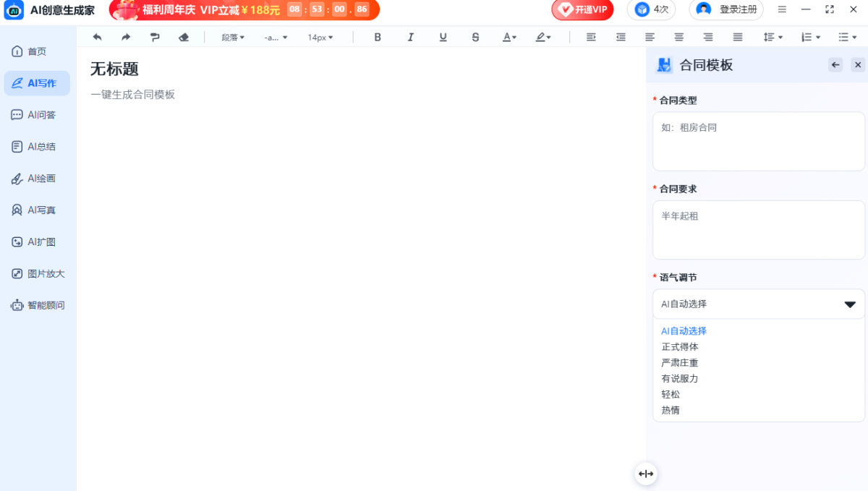Screen dimensions: 868x491
Task: Expand the paragraph style dropdown
Action: click(x=233, y=37)
